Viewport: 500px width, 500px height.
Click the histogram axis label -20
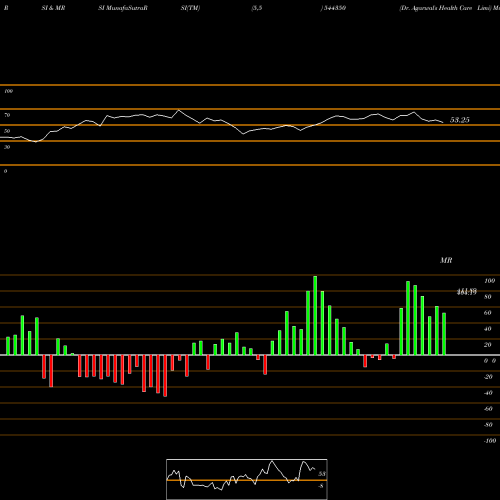tap(488, 377)
